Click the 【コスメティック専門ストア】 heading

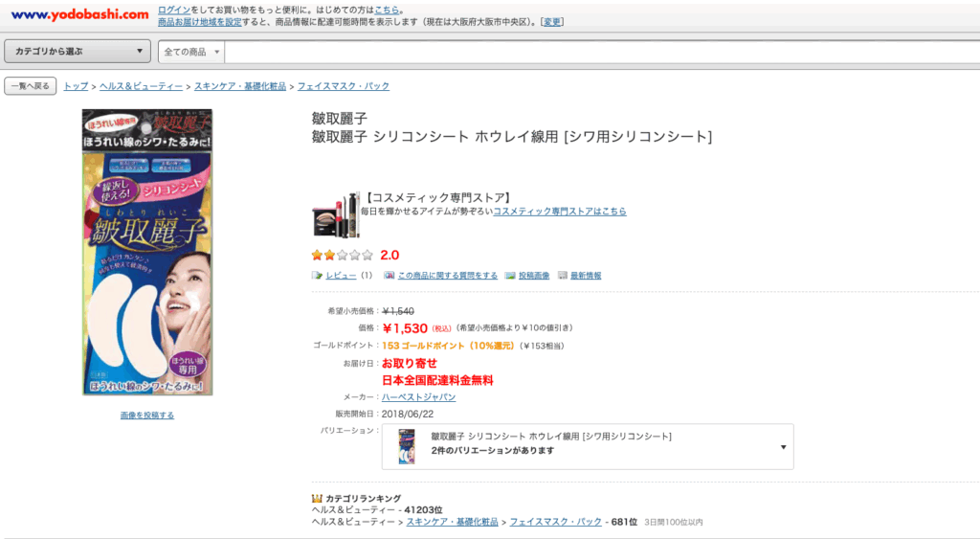click(x=436, y=197)
